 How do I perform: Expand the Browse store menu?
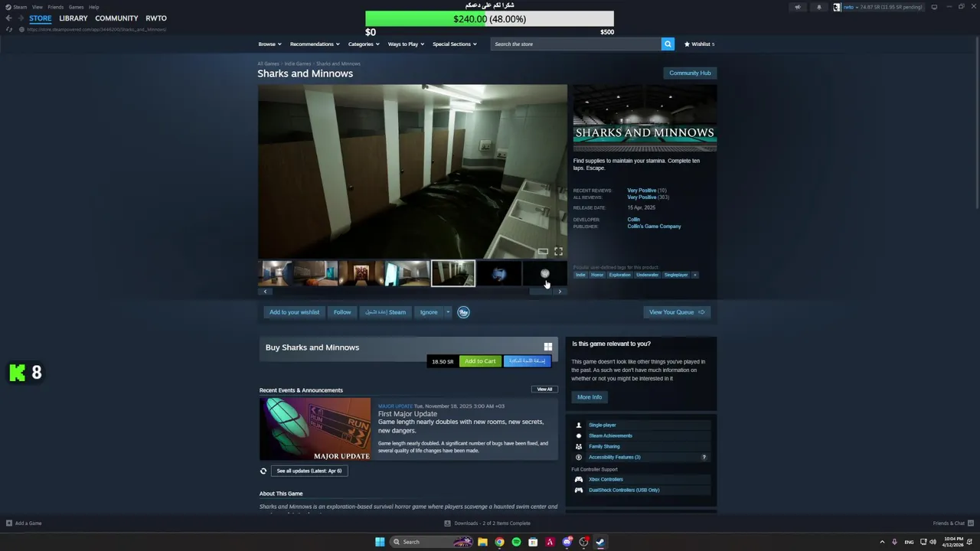click(269, 44)
